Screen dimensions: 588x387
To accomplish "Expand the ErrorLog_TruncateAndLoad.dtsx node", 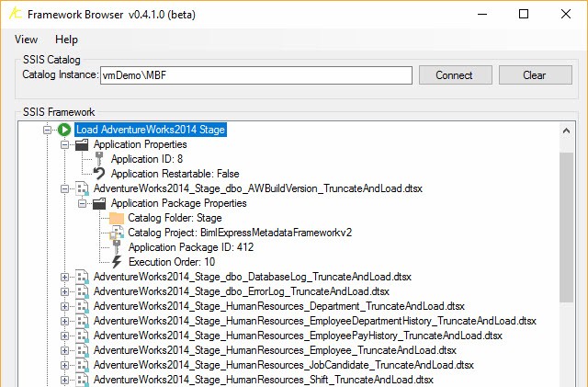I will click(x=64, y=291).
